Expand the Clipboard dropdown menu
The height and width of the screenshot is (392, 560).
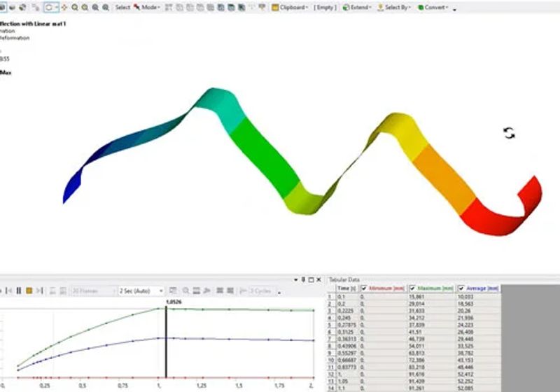click(x=290, y=7)
